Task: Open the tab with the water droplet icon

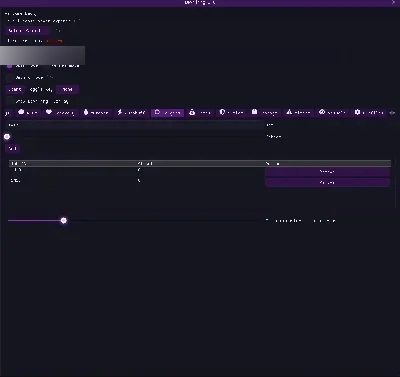Action: click(96, 113)
